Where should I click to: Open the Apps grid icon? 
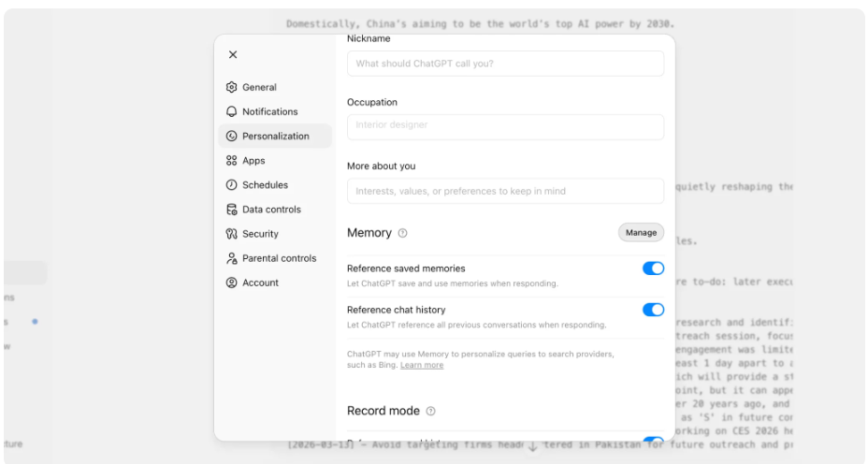(232, 161)
